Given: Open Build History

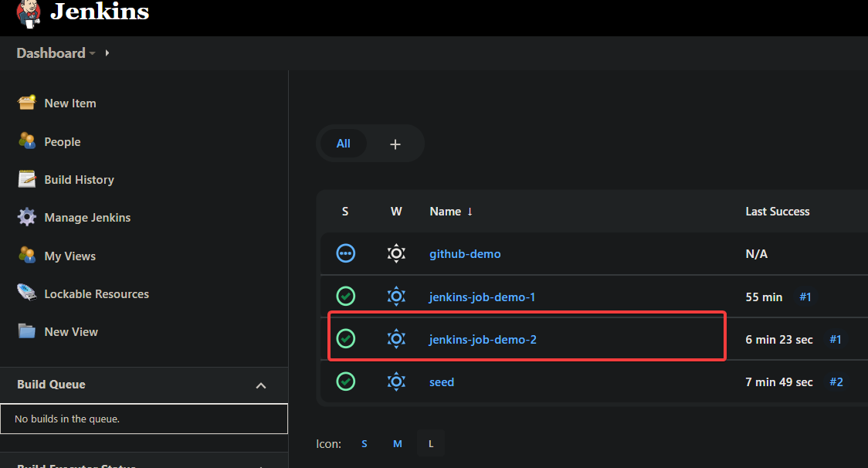Looking at the screenshot, I should tap(80, 179).
